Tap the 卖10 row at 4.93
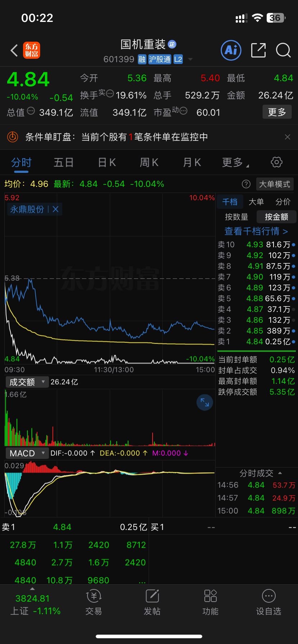 [256, 245]
